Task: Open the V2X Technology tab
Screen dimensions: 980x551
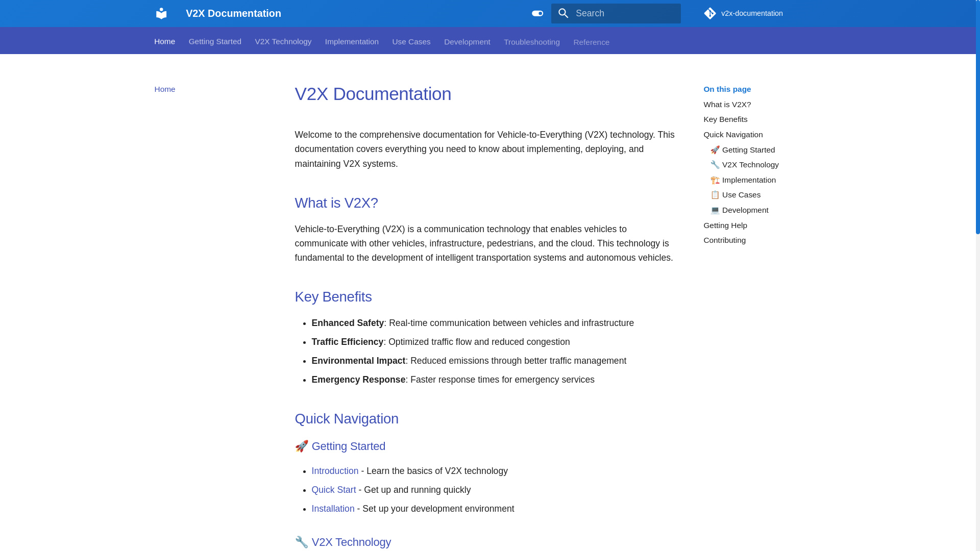Action: 283,41
